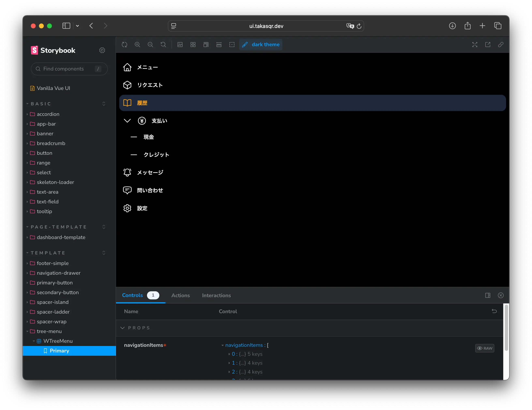Click the 現金 submenu item

tap(149, 137)
